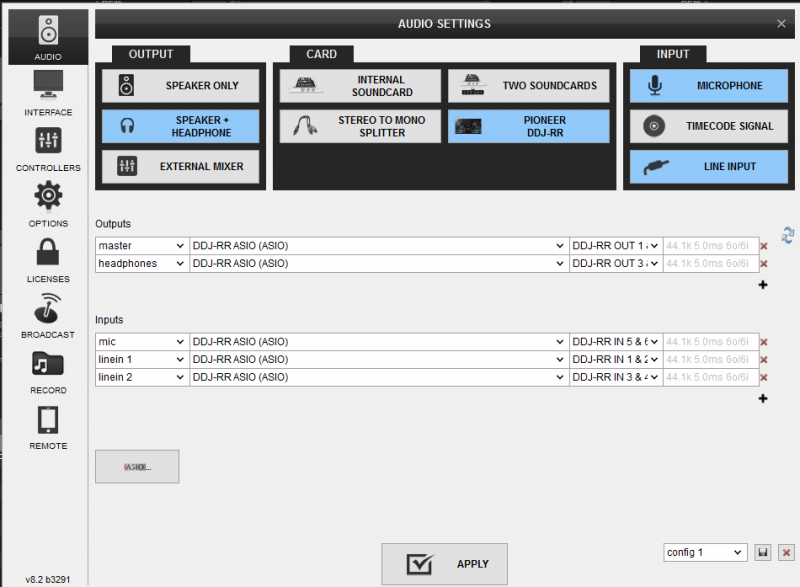Add a new output row
The width and height of the screenshot is (800, 587).
coord(763,285)
